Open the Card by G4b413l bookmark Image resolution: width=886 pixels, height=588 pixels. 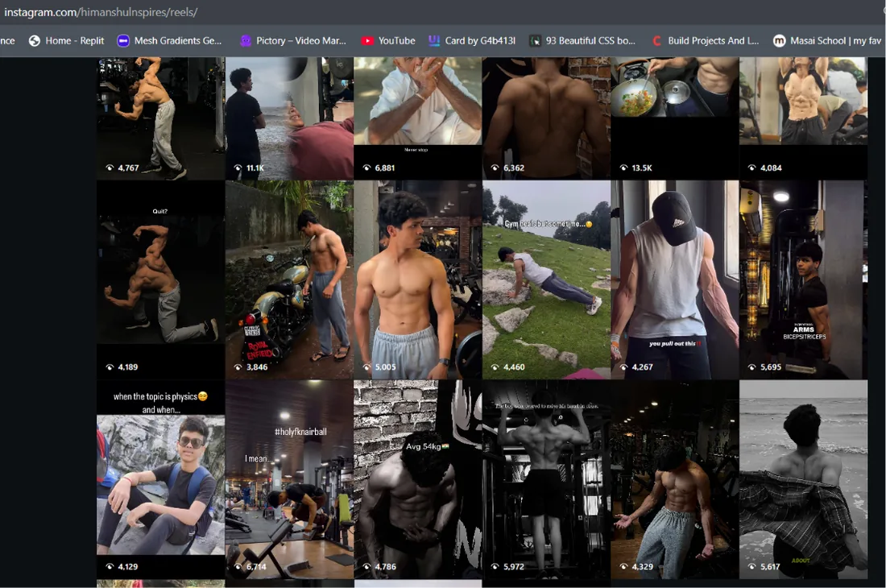[x=472, y=40]
